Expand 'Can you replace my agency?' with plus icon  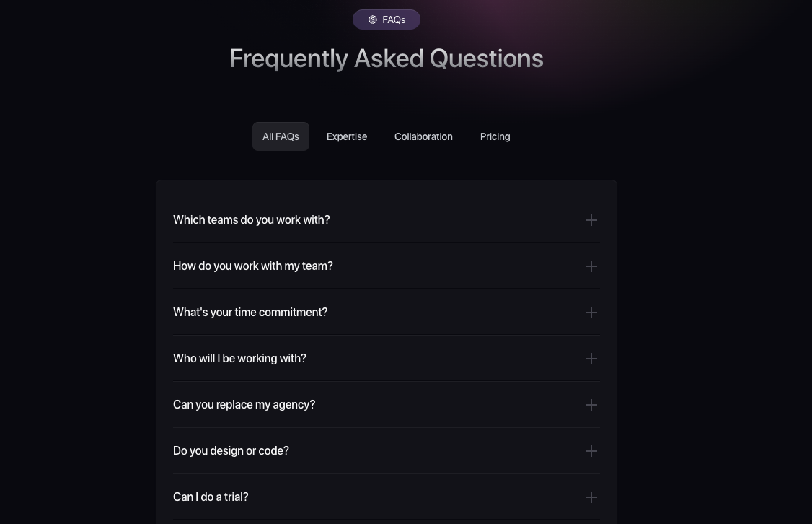click(591, 405)
